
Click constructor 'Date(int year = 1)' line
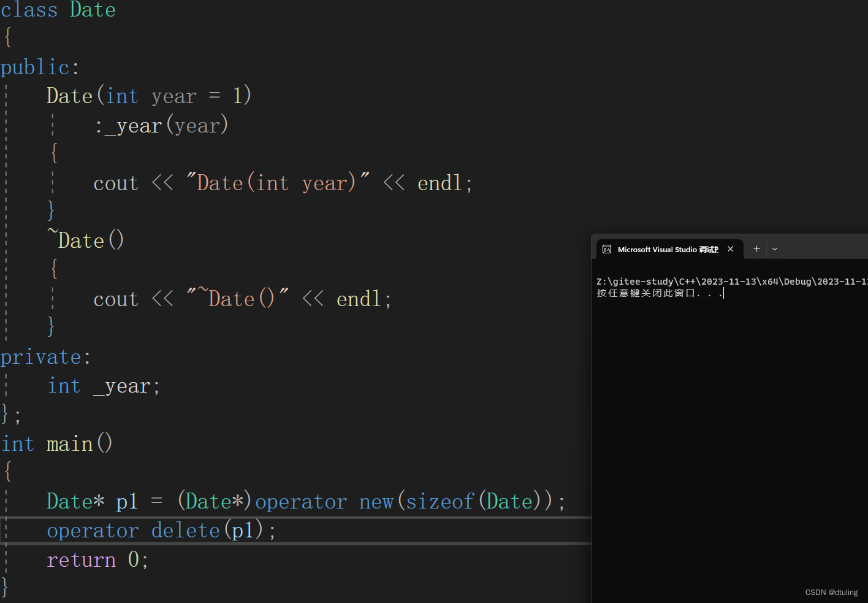[x=149, y=96]
